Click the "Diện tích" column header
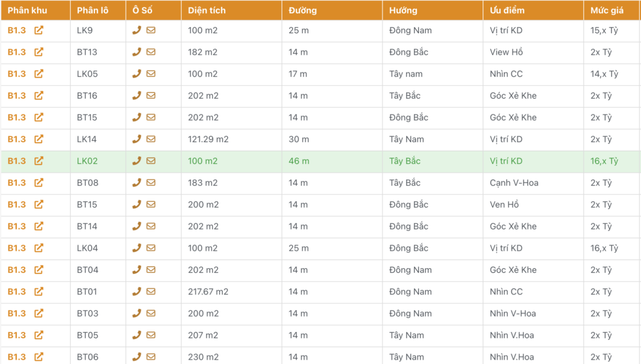 207,11
